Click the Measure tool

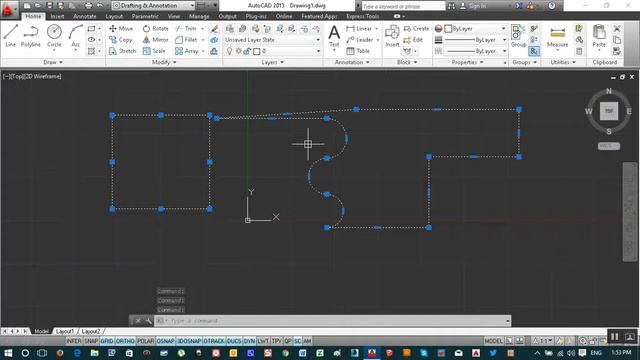point(558,37)
